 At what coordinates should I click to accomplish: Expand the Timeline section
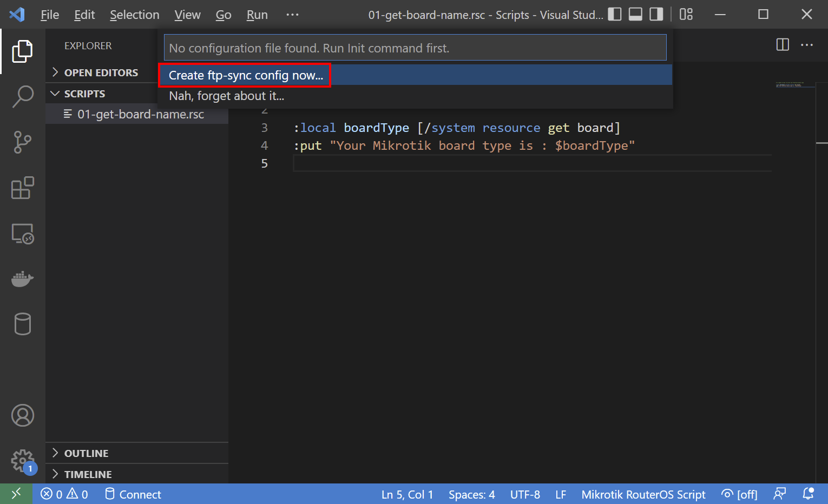(88, 474)
